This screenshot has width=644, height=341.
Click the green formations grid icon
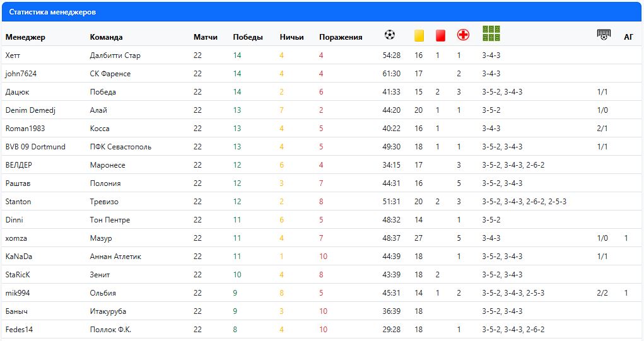coord(491,34)
